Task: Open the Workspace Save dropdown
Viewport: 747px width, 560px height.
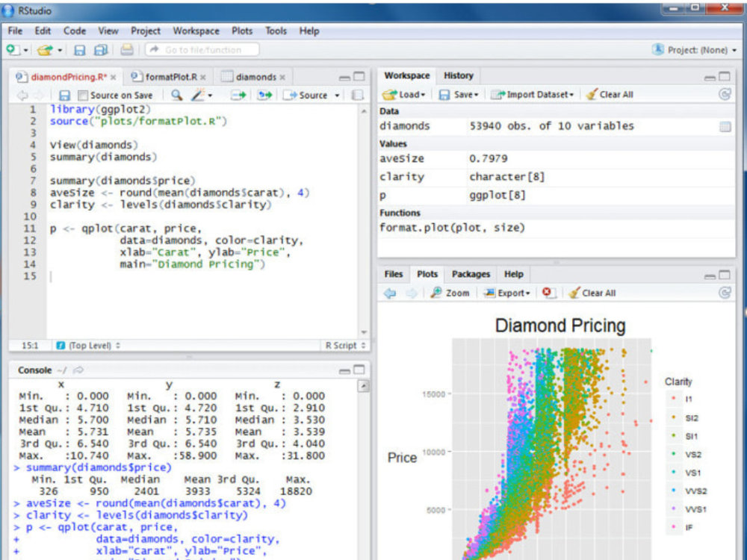Action: 459,94
